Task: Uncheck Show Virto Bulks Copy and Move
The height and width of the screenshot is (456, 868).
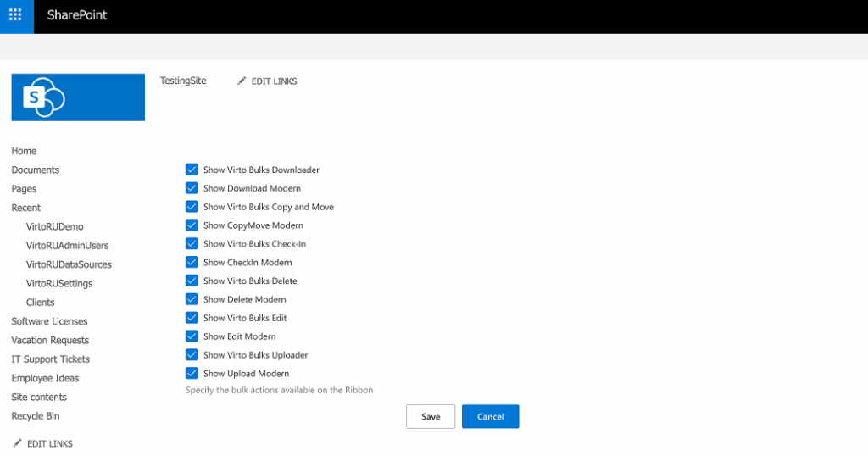Action: click(192, 207)
